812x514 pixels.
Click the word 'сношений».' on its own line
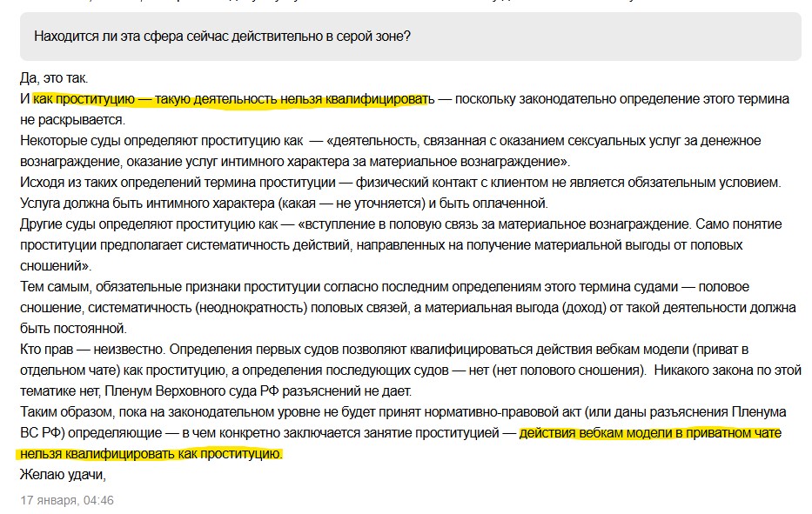(56, 266)
